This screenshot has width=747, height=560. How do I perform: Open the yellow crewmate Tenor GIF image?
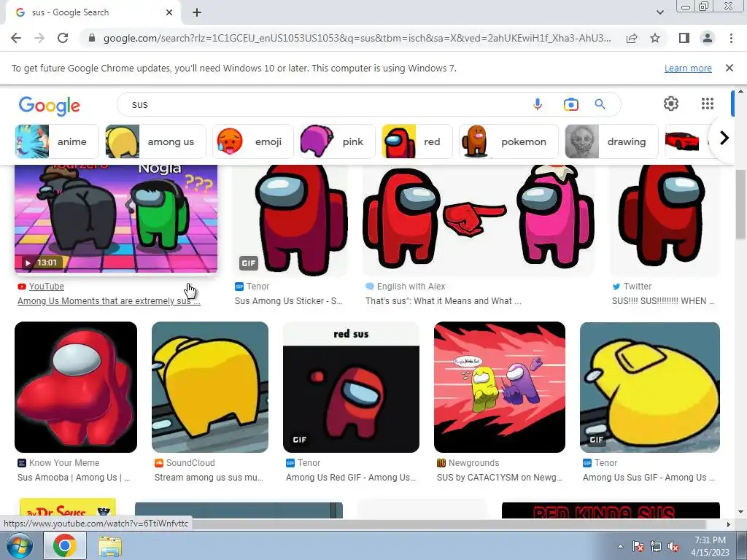coord(650,387)
